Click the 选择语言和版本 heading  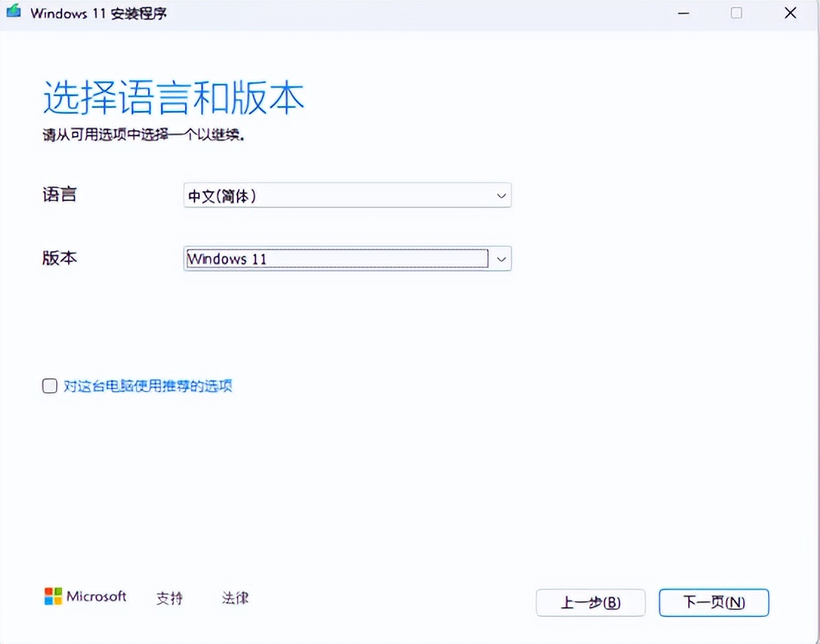click(x=172, y=97)
